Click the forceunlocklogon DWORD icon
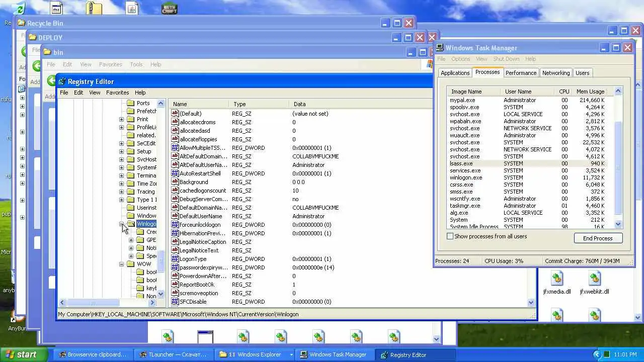Image resolution: width=644 pixels, height=362 pixels. (x=175, y=225)
